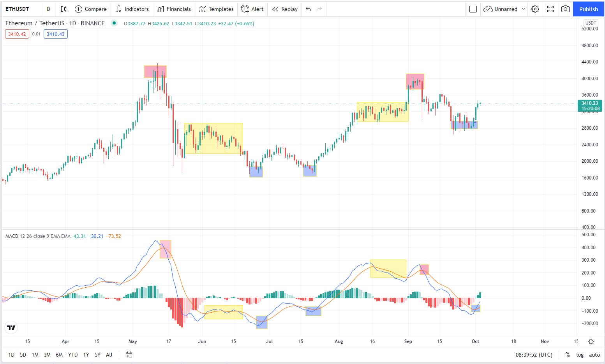Change the D time interval

point(48,9)
